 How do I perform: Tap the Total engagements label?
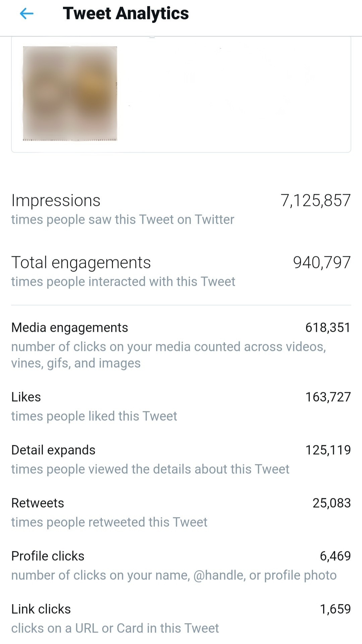click(x=81, y=262)
